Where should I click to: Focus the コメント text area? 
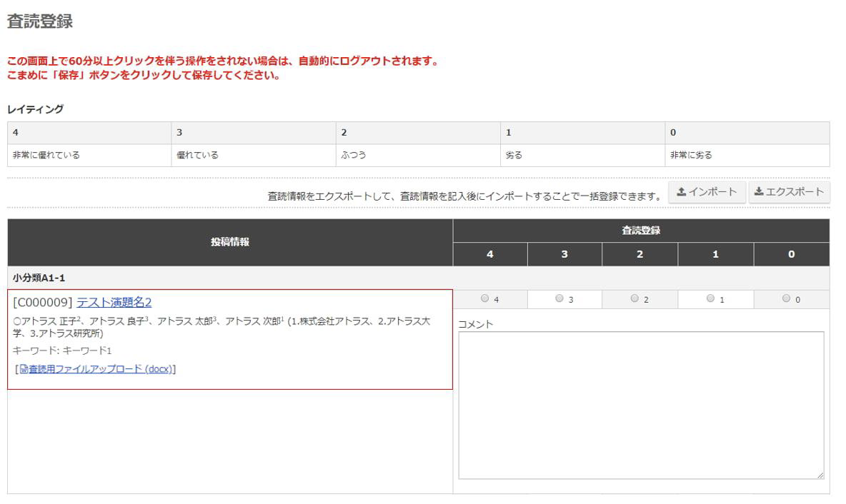(x=640, y=405)
